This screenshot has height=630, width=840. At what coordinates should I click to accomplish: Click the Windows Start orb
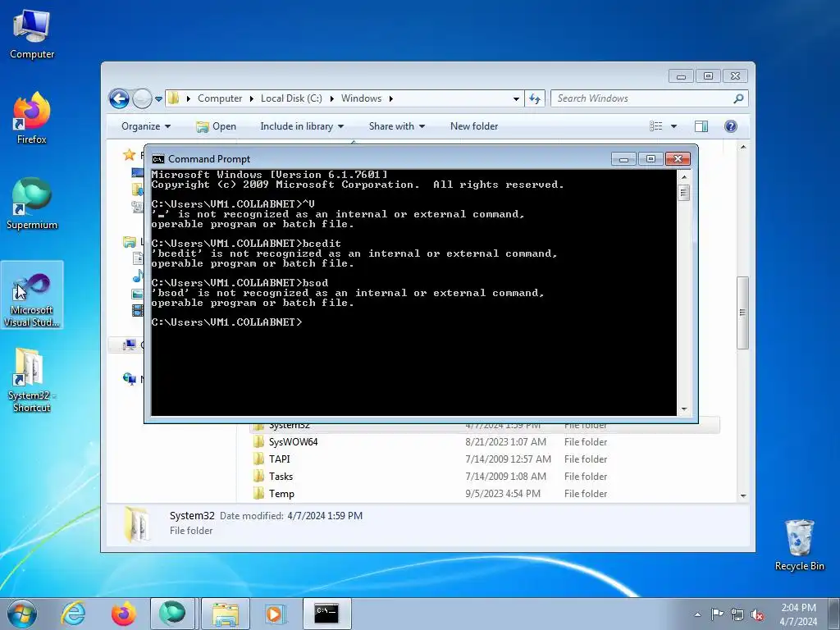coord(22,614)
